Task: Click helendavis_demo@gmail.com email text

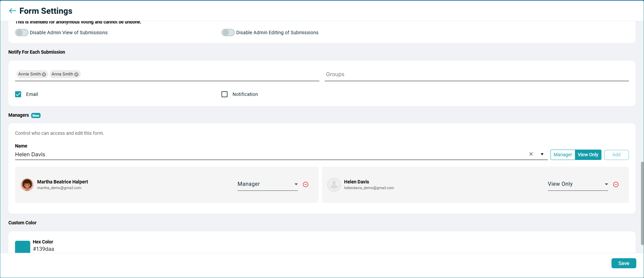Action: point(369,188)
